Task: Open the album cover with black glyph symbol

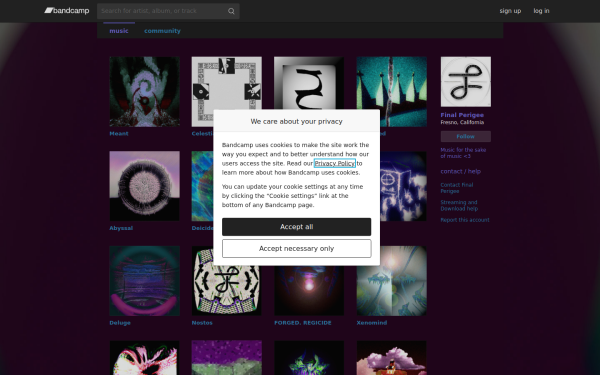Action: coord(309,83)
